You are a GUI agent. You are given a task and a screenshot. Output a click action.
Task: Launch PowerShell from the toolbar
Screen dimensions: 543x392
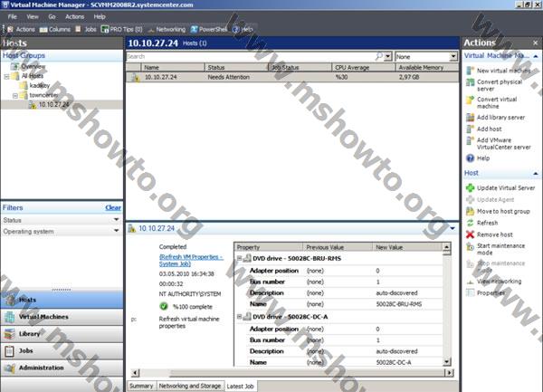click(208, 30)
